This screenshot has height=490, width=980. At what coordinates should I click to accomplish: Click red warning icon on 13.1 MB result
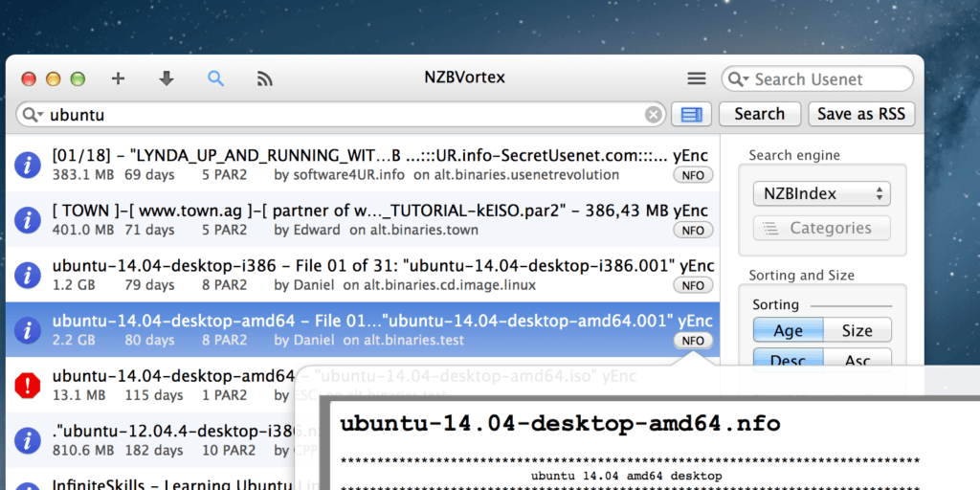[x=29, y=385]
